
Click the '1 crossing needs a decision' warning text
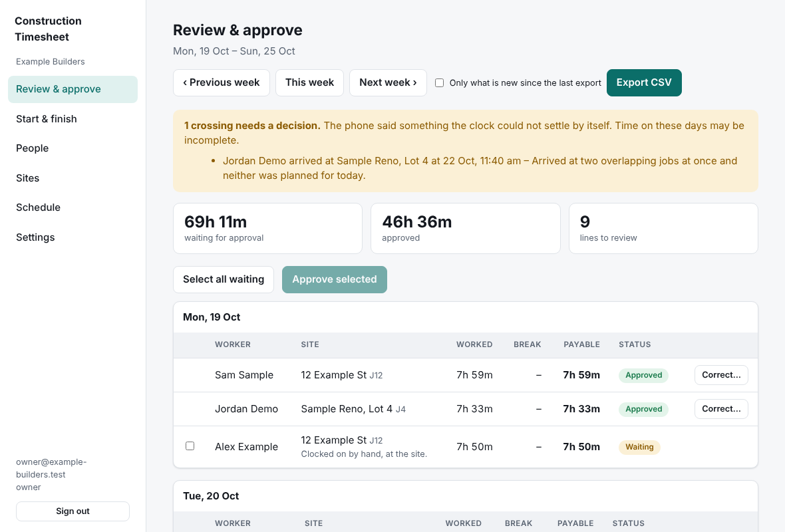pyautogui.click(x=252, y=126)
